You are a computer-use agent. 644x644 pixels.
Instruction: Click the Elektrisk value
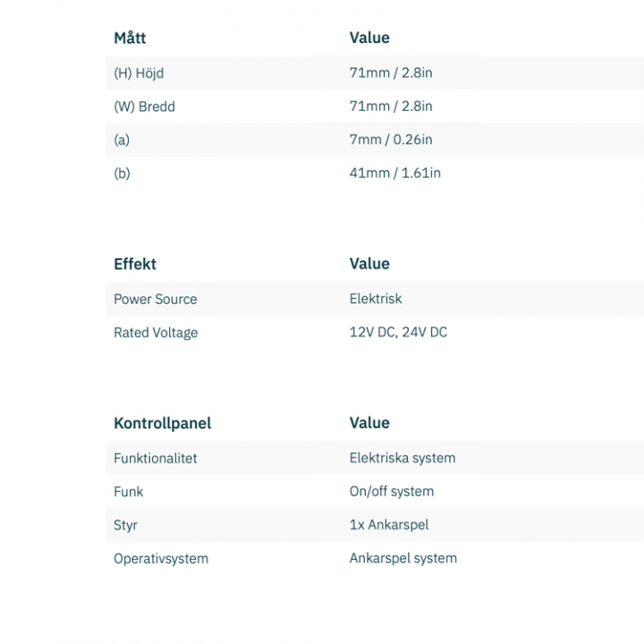pyautogui.click(x=376, y=299)
